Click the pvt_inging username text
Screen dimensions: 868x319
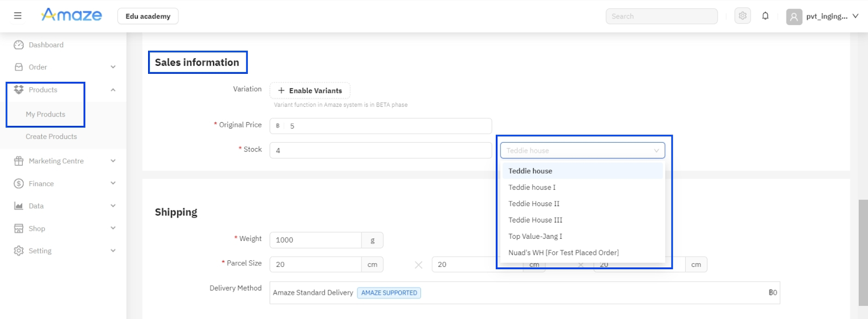(827, 16)
